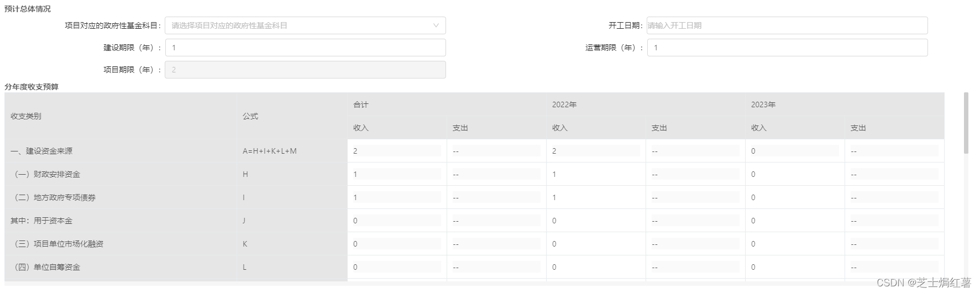The image size is (980, 293).
Task: Click the 开工日期 date input field
Action: tap(787, 25)
